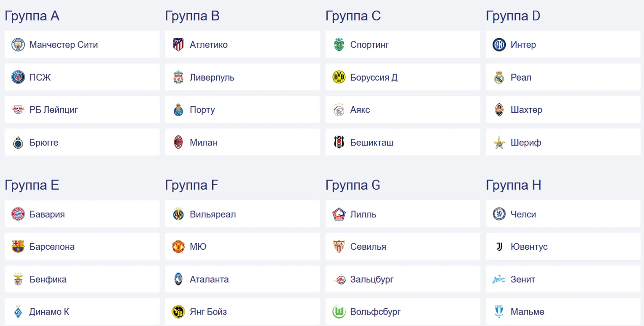Click the PSG club logo
Screen dimensions: 644x326
[x=18, y=77]
